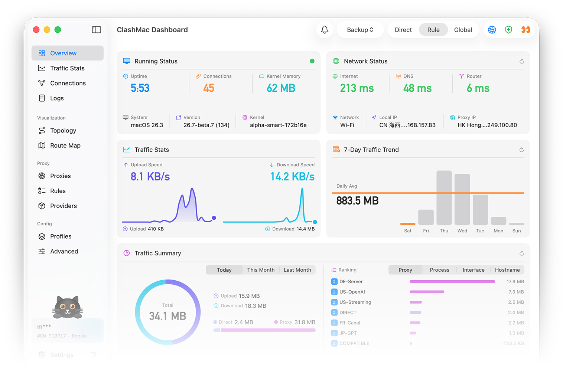Select the blue globe system proxy icon

(492, 30)
